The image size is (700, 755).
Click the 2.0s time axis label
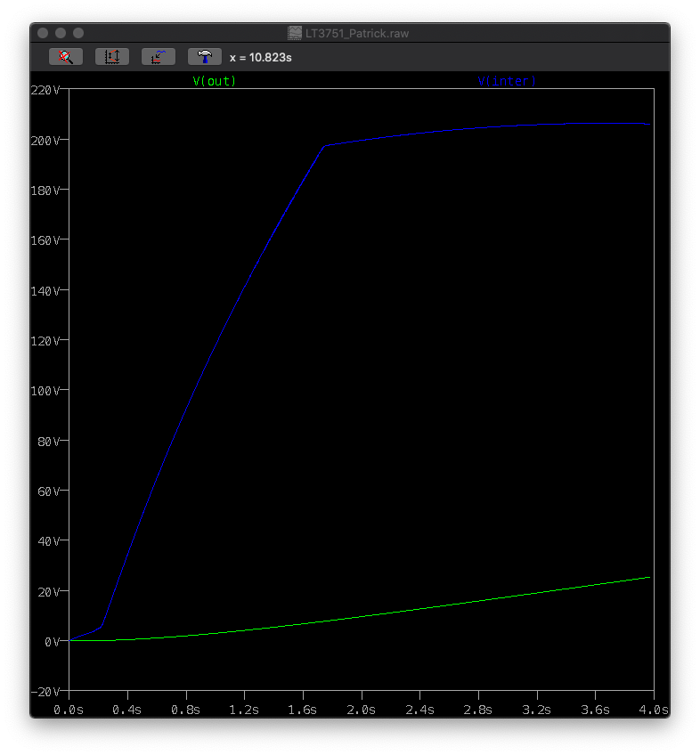click(x=362, y=710)
